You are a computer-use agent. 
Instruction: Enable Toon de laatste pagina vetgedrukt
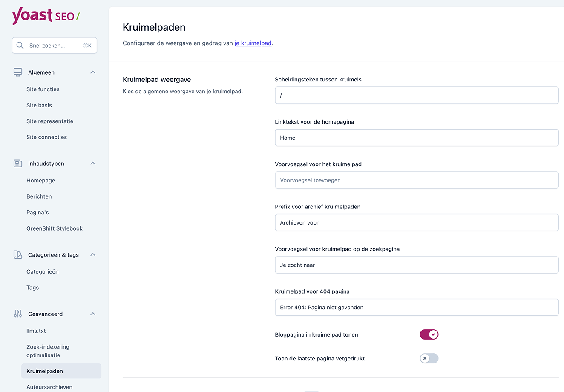point(429,358)
